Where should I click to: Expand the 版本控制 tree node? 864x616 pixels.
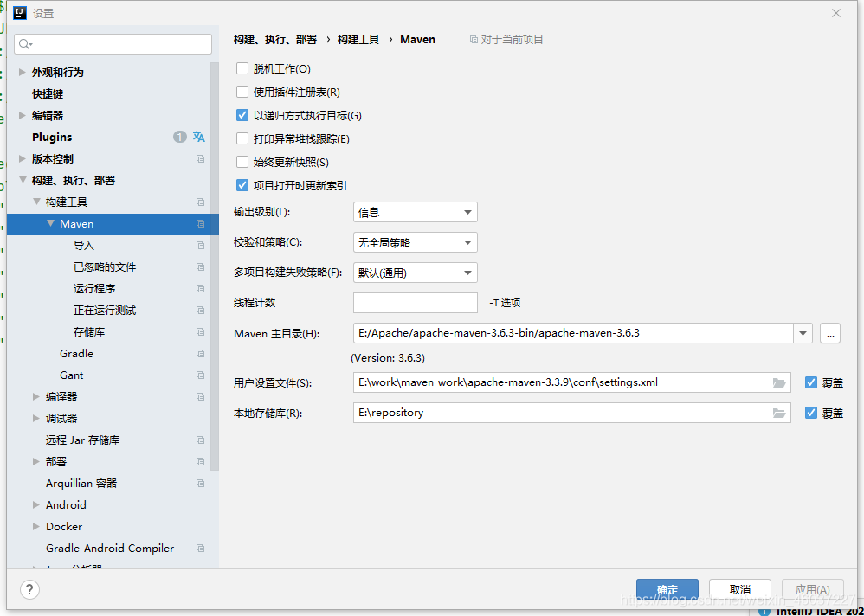tap(22, 158)
